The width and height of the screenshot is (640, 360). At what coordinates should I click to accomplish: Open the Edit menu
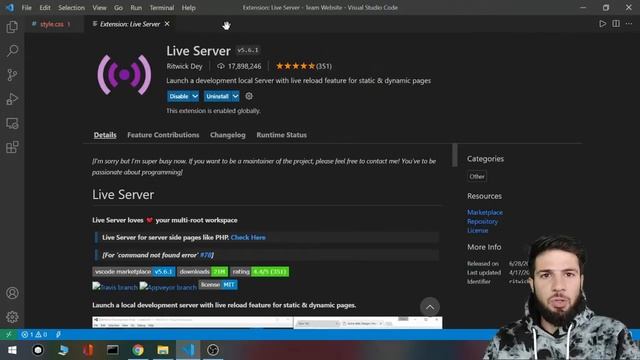coord(45,8)
